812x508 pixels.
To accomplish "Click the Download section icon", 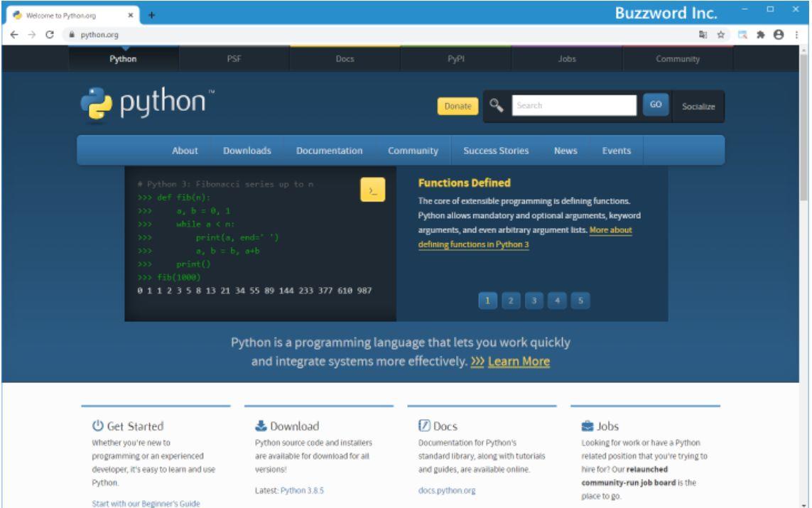I will coord(261,426).
